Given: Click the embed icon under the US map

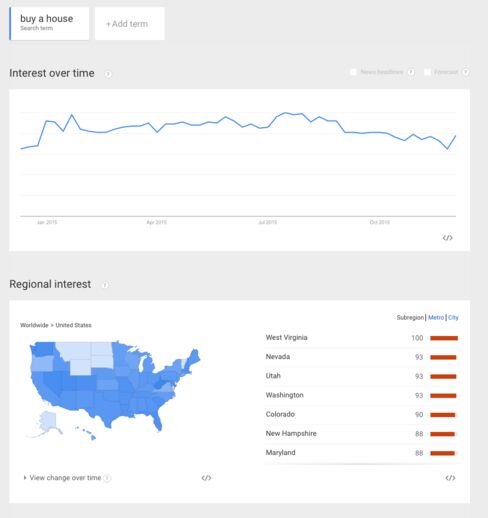Looking at the screenshot, I should pos(206,478).
